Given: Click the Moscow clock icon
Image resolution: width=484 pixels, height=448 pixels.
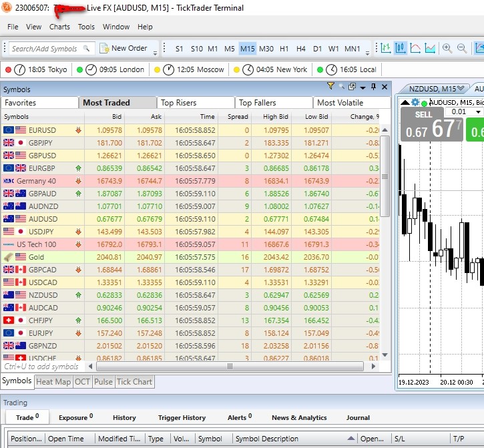Looking at the screenshot, I should click(x=168, y=70).
